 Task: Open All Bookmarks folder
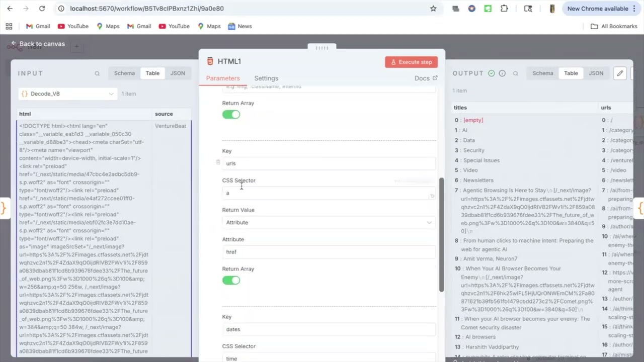pyautogui.click(x=614, y=26)
